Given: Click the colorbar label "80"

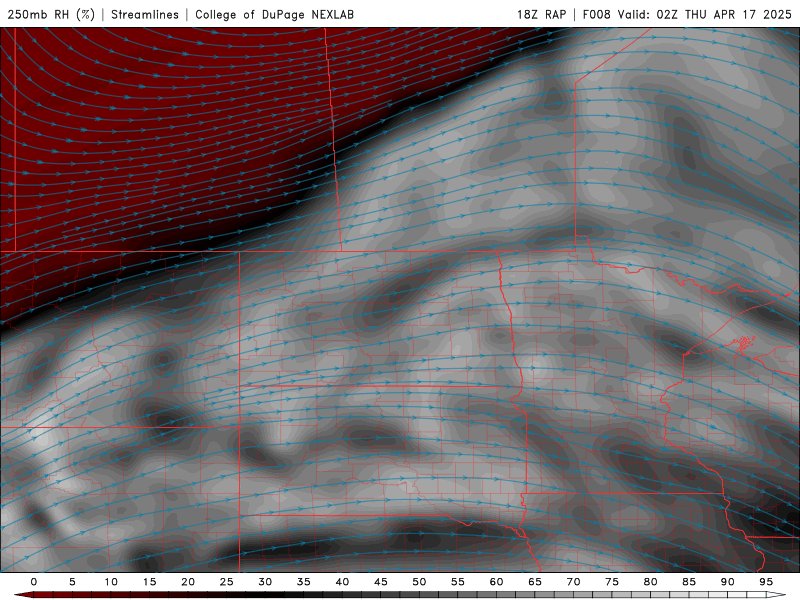Looking at the screenshot, I should (x=650, y=582).
